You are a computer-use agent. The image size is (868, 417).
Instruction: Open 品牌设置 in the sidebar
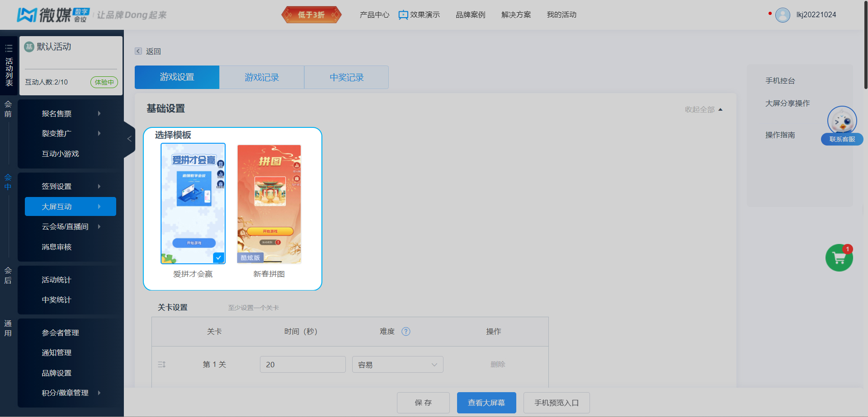click(x=57, y=373)
